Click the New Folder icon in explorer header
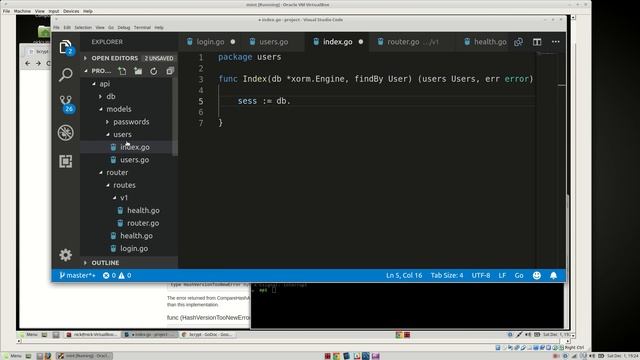The height and width of the screenshot is (360, 640). pyautogui.click(x=138, y=71)
